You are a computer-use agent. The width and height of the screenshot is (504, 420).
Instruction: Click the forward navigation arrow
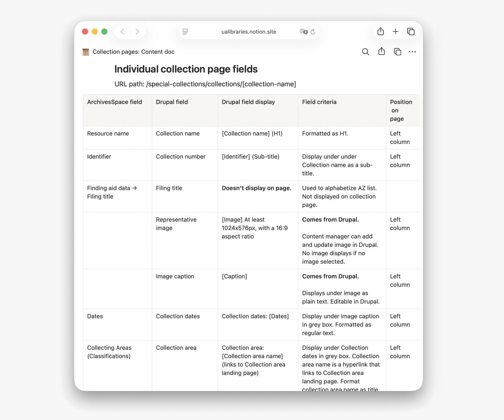(x=137, y=31)
